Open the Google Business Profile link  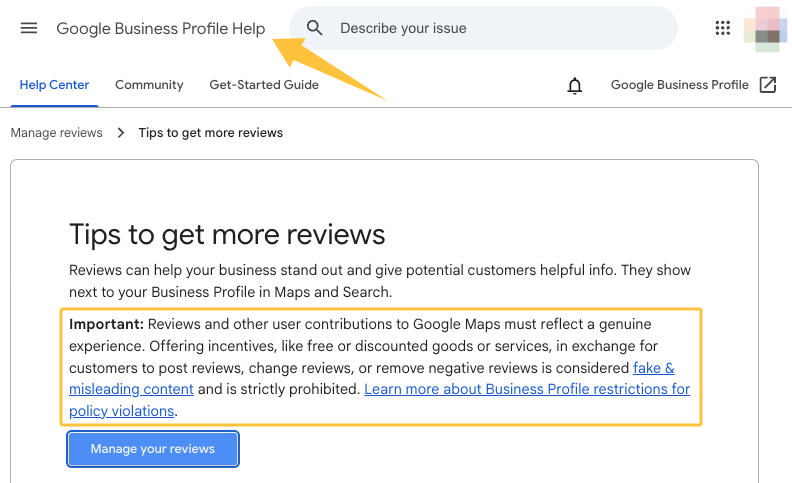point(679,85)
